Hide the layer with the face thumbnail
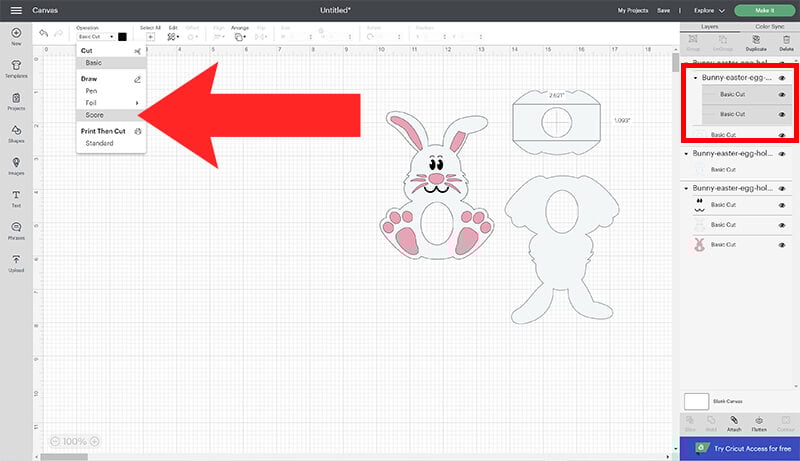The image size is (800, 461). [x=782, y=206]
